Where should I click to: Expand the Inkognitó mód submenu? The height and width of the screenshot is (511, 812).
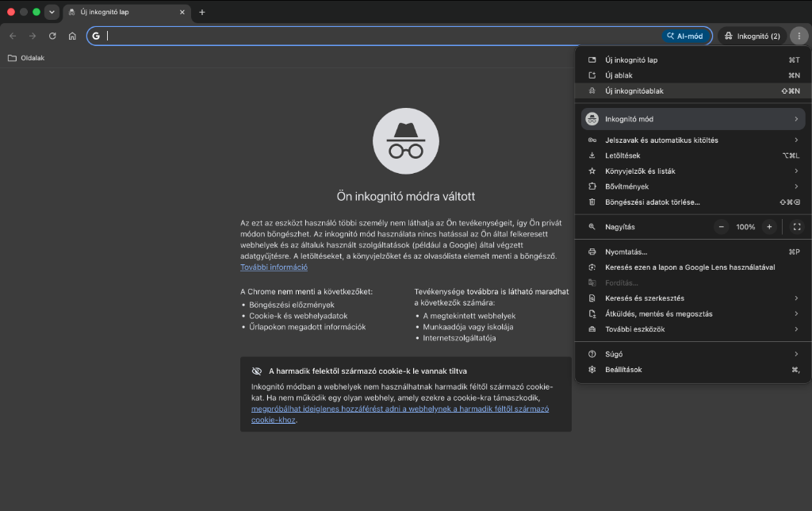click(693, 119)
